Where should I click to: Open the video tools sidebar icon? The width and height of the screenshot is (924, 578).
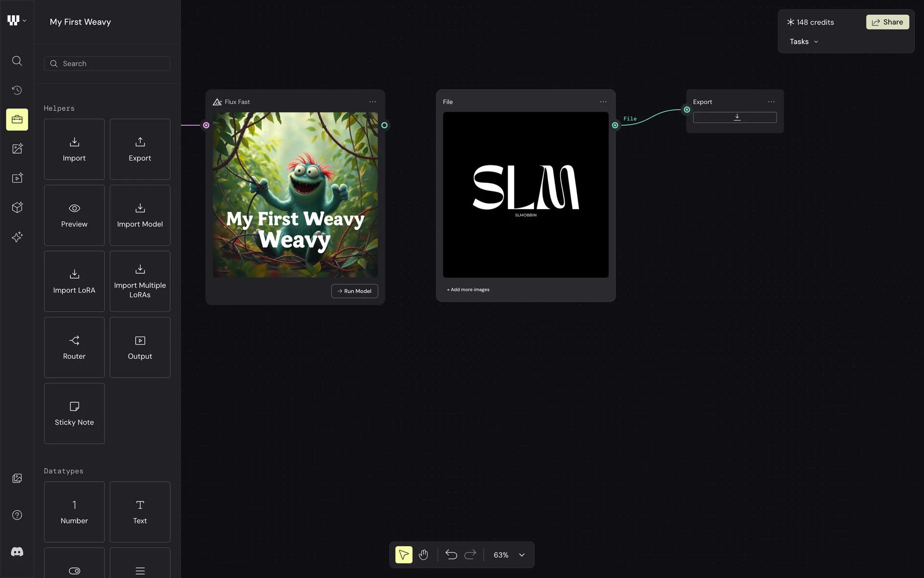click(x=17, y=178)
